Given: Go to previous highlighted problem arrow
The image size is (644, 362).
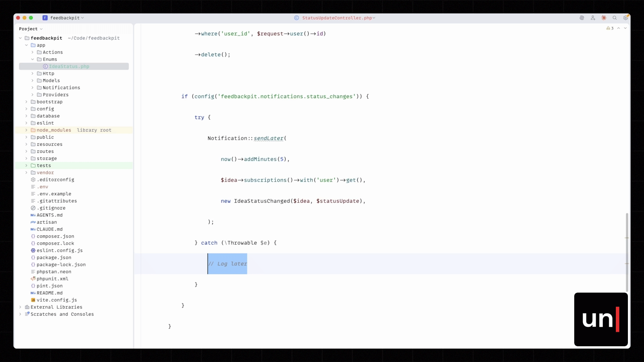Looking at the screenshot, I should click(x=619, y=28).
